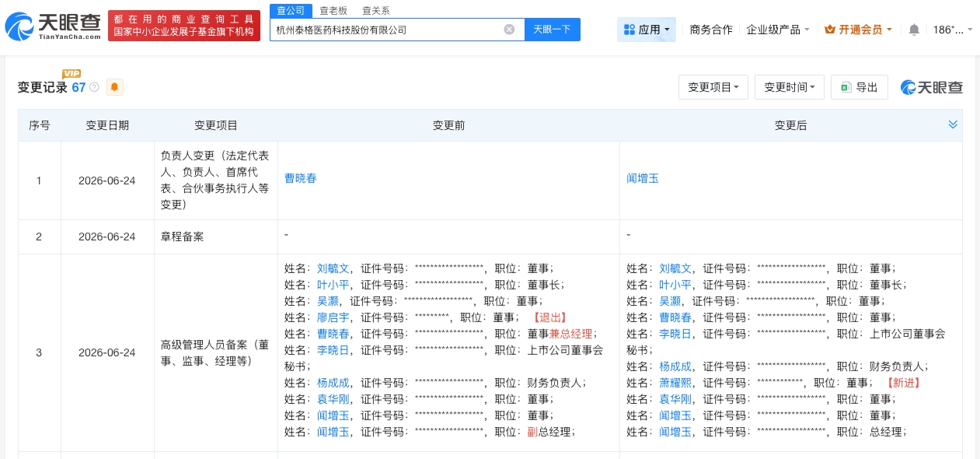Click the VIP badge above 变更记录
This screenshot has width=980, height=459.
pyautogui.click(x=71, y=73)
